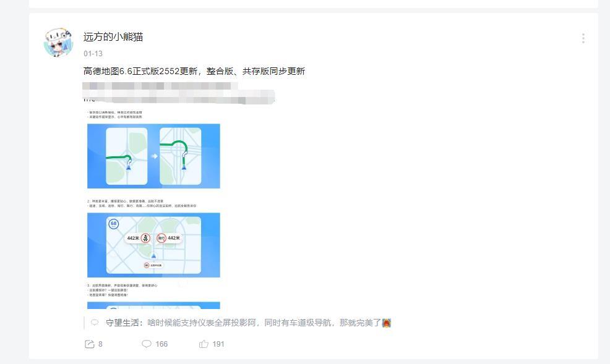
Task: Open the three-dot post options menu
Action: click(x=583, y=38)
